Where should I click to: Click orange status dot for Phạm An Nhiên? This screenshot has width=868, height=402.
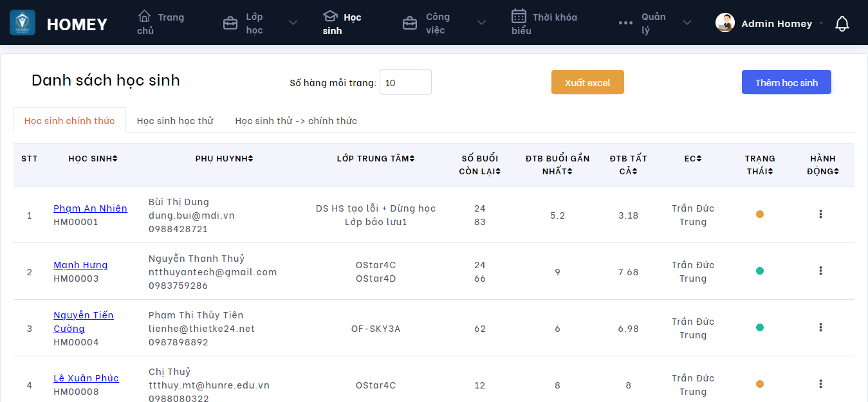coord(760,214)
